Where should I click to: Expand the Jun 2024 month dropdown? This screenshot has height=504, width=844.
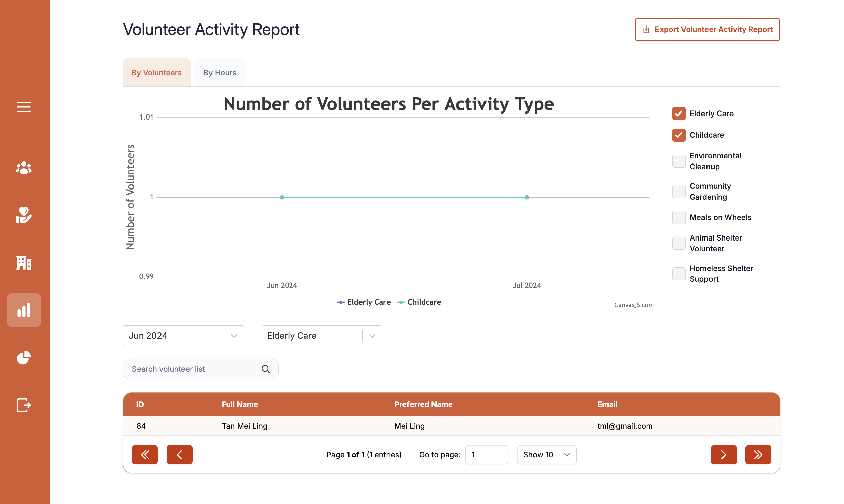234,336
